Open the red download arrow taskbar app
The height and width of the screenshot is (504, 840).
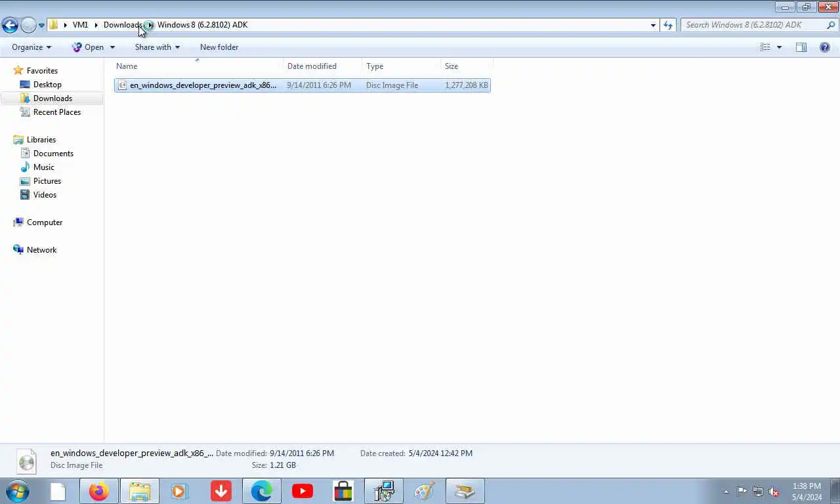221,491
